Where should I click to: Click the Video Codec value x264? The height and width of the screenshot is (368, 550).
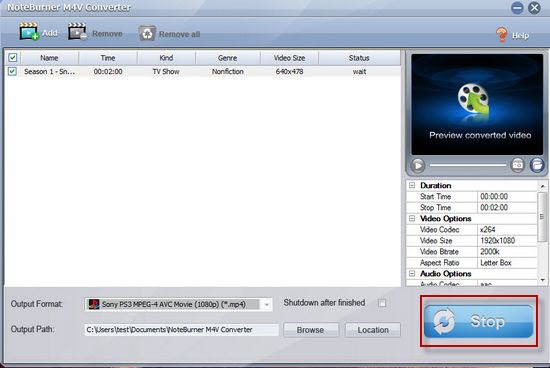[507, 229]
